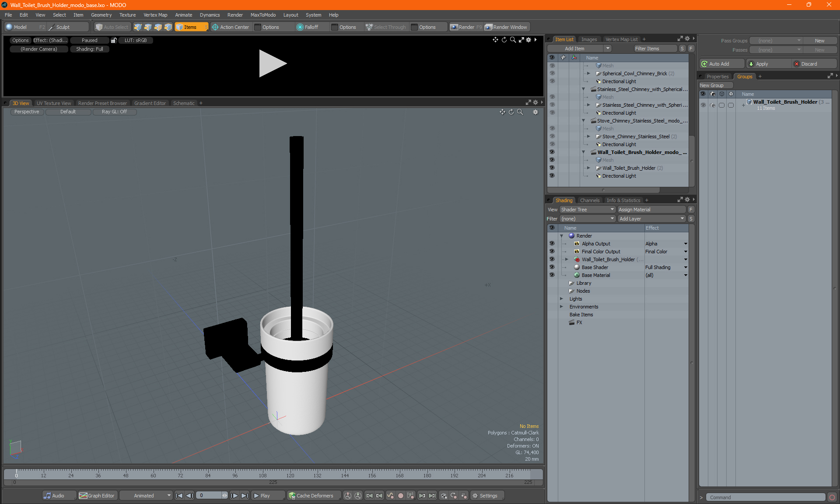Expand Wall_Toilet_Brush_Holder (2) item

coord(588,168)
